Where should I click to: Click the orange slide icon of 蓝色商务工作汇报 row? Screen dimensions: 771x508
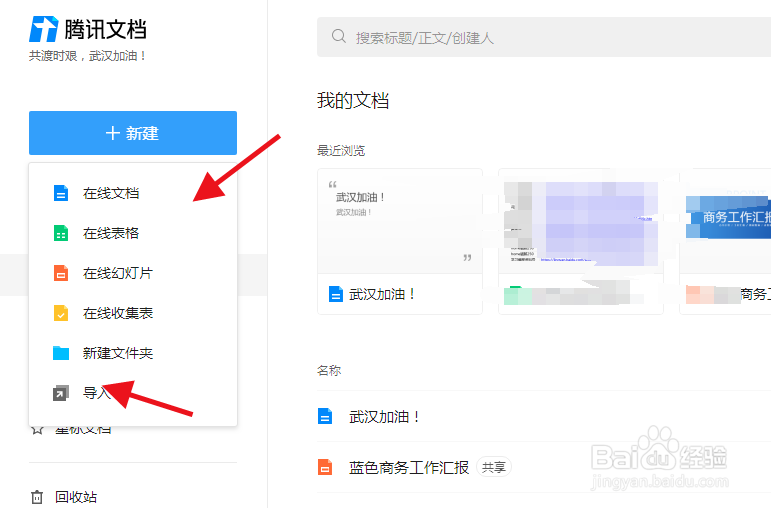[325, 467]
